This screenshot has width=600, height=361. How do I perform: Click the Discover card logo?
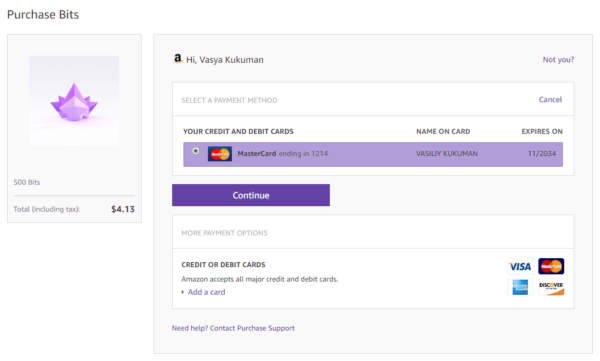click(x=551, y=288)
